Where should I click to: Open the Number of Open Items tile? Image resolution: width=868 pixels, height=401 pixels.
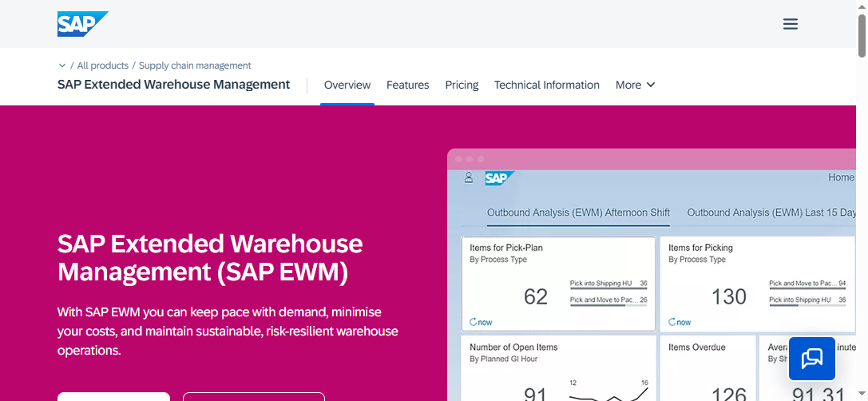[x=558, y=368]
